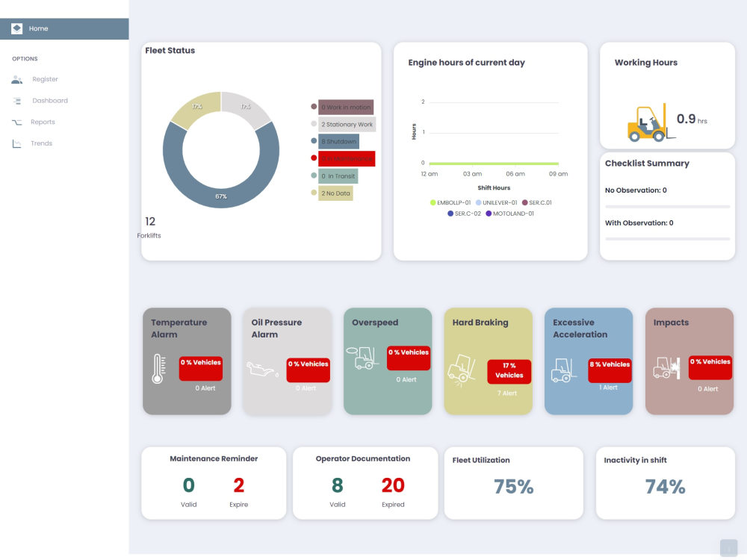Click '0 Alert' in Overspeed card
The width and height of the screenshot is (747, 560).
[x=406, y=380]
